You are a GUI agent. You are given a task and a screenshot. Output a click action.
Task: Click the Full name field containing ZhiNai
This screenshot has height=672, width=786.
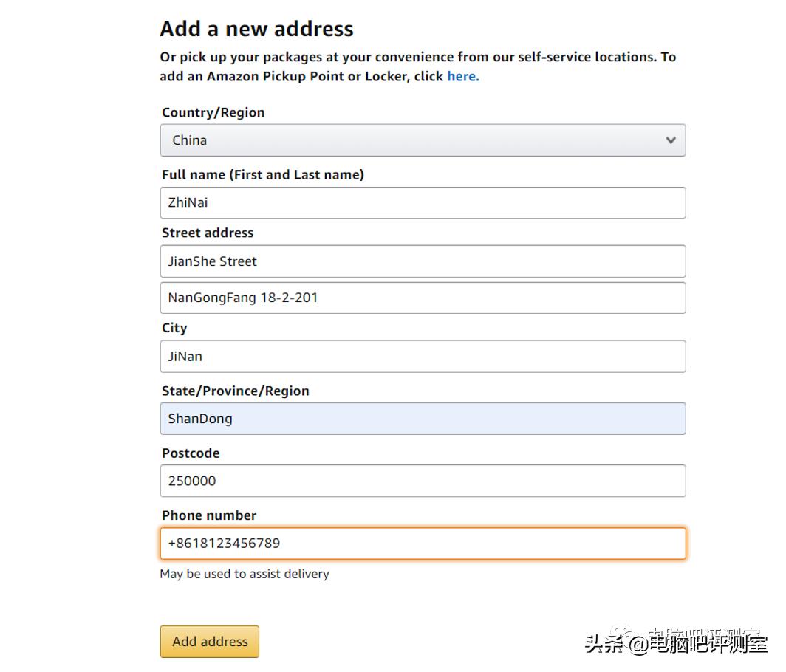pyautogui.click(x=423, y=202)
